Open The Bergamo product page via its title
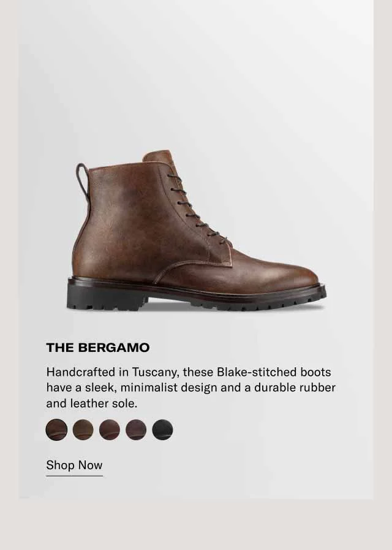 pos(99,346)
